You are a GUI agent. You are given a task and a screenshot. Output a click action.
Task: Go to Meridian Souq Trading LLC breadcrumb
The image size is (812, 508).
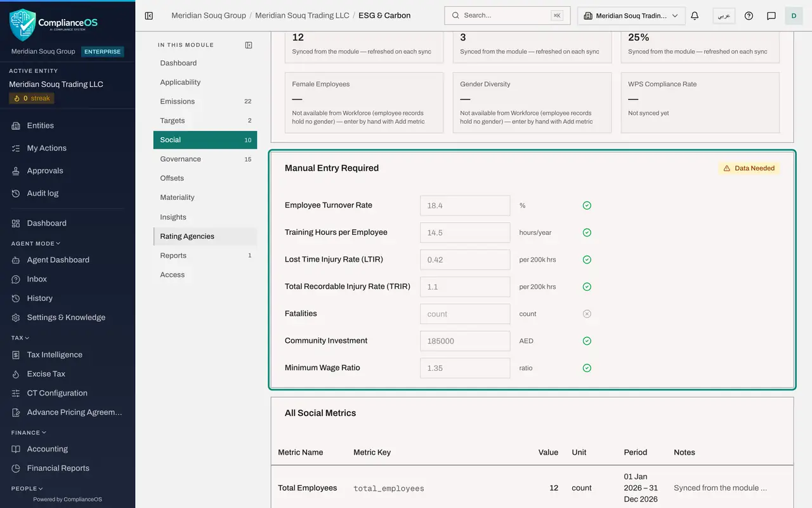302,15
